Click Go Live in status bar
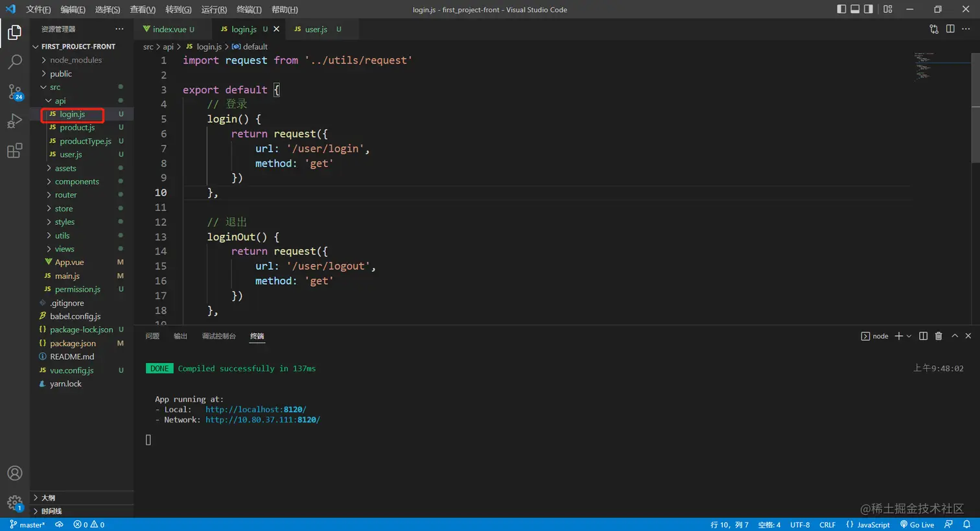Viewport: 980px width, 531px height. pos(917,525)
